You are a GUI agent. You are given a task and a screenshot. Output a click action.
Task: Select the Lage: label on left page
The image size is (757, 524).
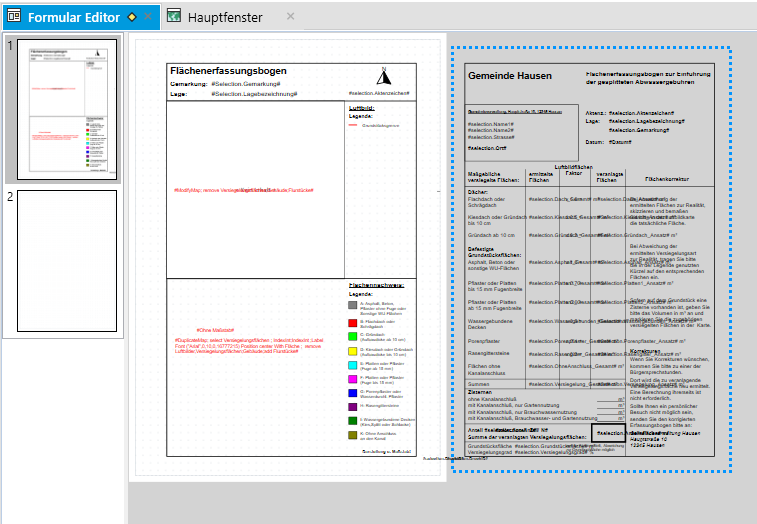[179, 94]
